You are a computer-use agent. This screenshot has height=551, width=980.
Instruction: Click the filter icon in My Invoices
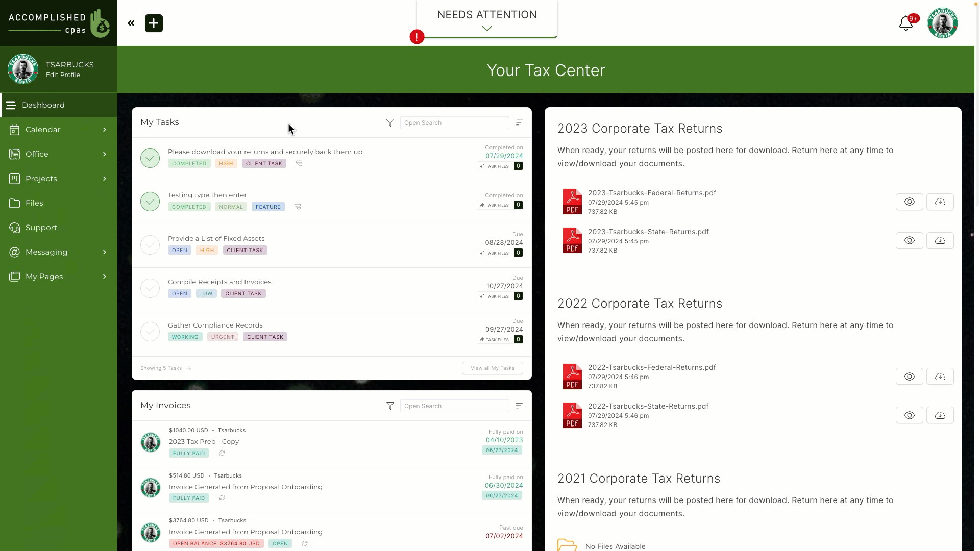click(390, 406)
